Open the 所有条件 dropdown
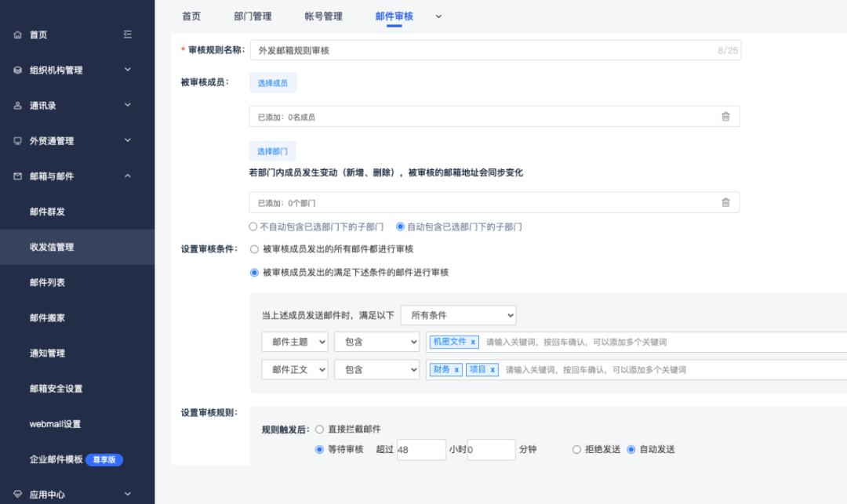Viewport: 847px width, 504px height. (458, 314)
